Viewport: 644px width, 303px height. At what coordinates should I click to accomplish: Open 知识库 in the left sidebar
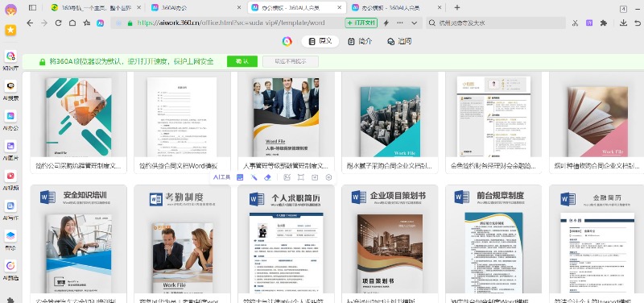tap(10, 60)
